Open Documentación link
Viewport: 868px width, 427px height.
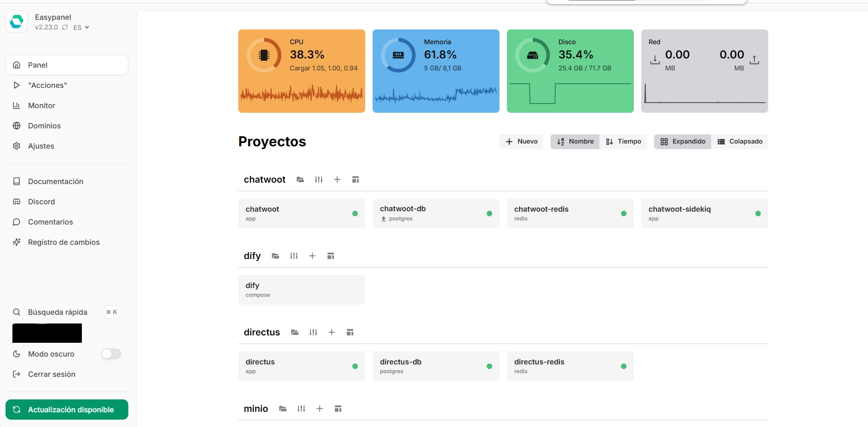(67, 181)
